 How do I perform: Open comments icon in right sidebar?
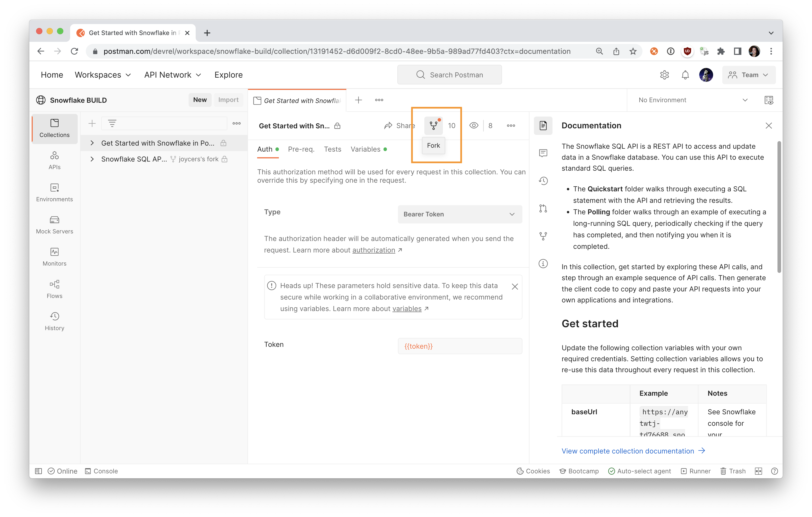pyautogui.click(x=543, y=153)
